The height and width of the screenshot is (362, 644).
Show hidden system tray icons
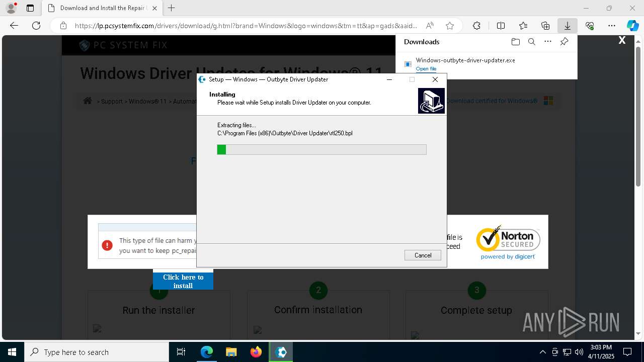542,352
